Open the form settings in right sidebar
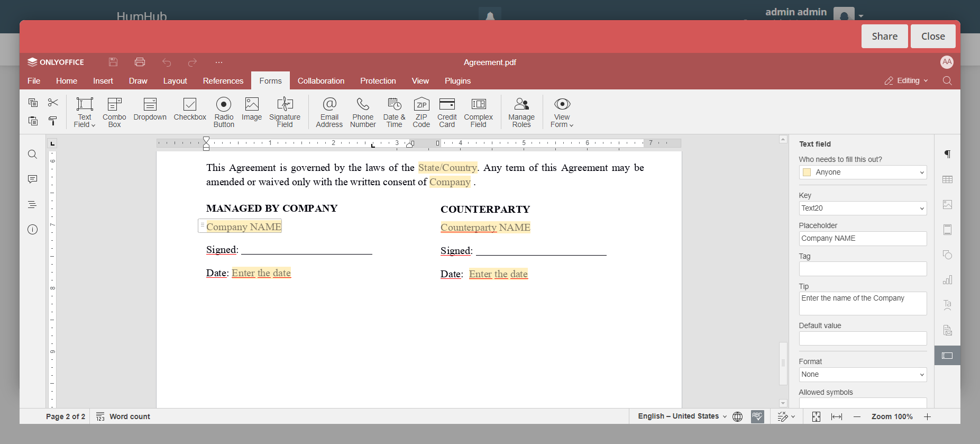The image size is (980, 444). tap(947, 356)
